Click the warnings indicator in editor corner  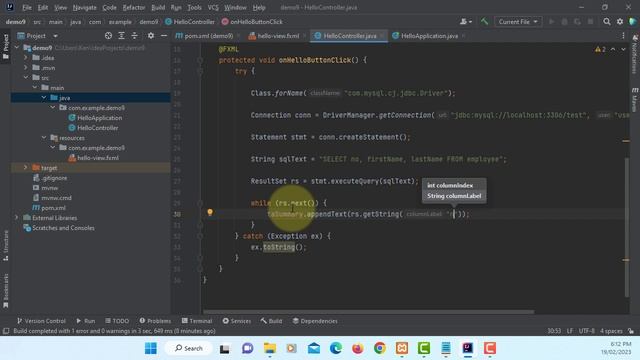(600, 49)
